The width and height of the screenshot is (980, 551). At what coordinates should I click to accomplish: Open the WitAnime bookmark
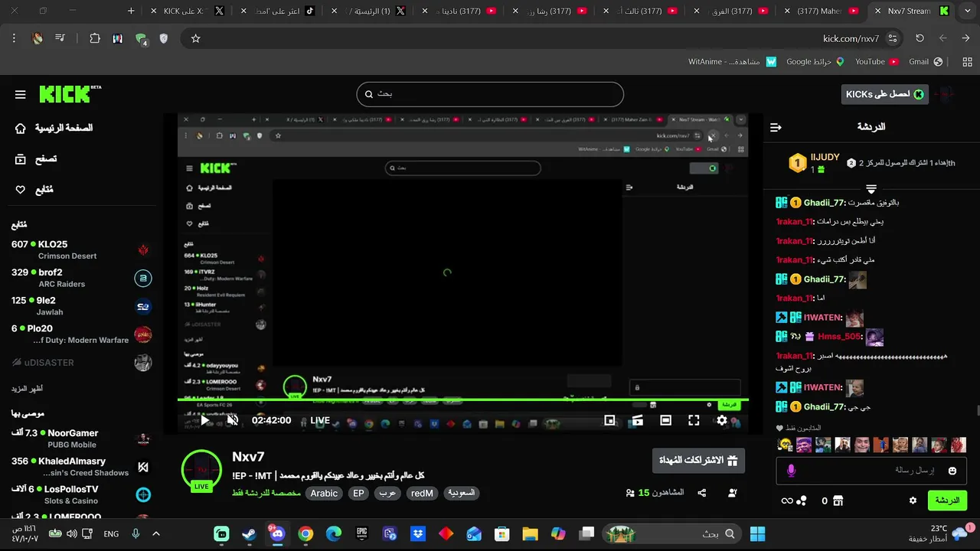(x=732, y=61)
